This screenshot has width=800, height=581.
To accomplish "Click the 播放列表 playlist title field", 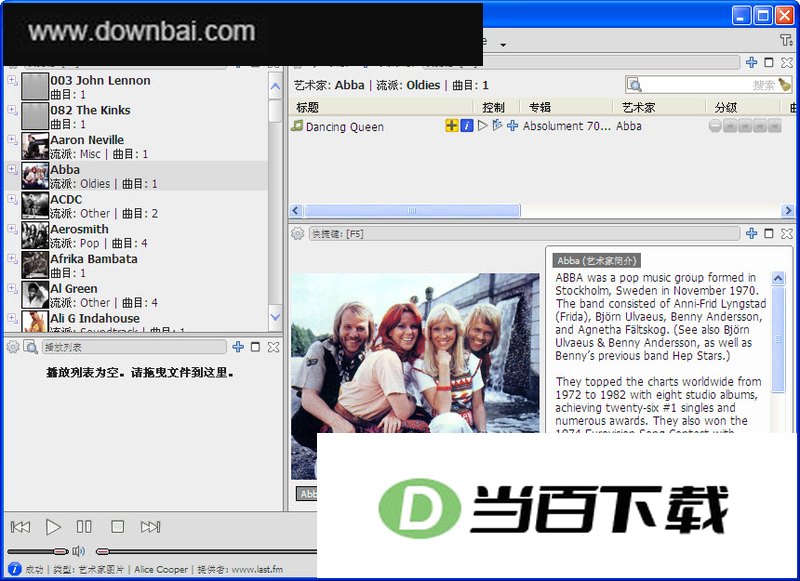I will [134, 347].
